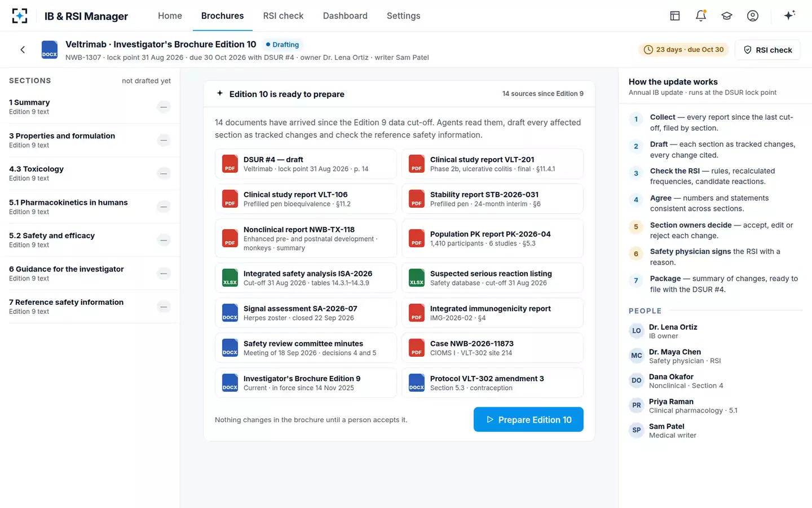The image size is (812, 508).
Task: Switch to the Home tab
Action: click(x=170, y=16)
